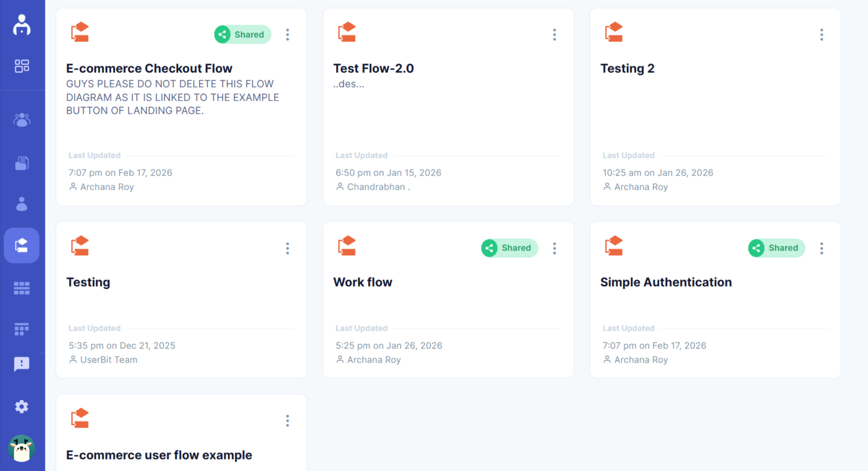Image resolution: width=868 pixels, height=471 pixels.
Task: Open more options on Work flow card
Action: [554, 248]
